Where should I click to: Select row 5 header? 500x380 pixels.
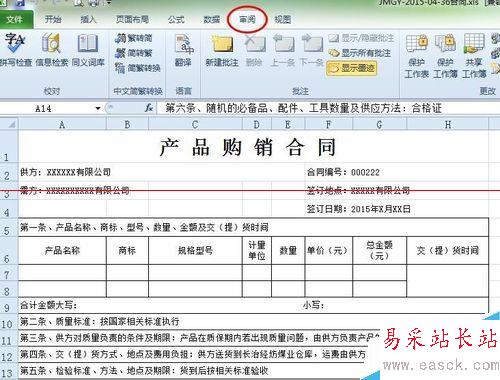tap(9, 228)
